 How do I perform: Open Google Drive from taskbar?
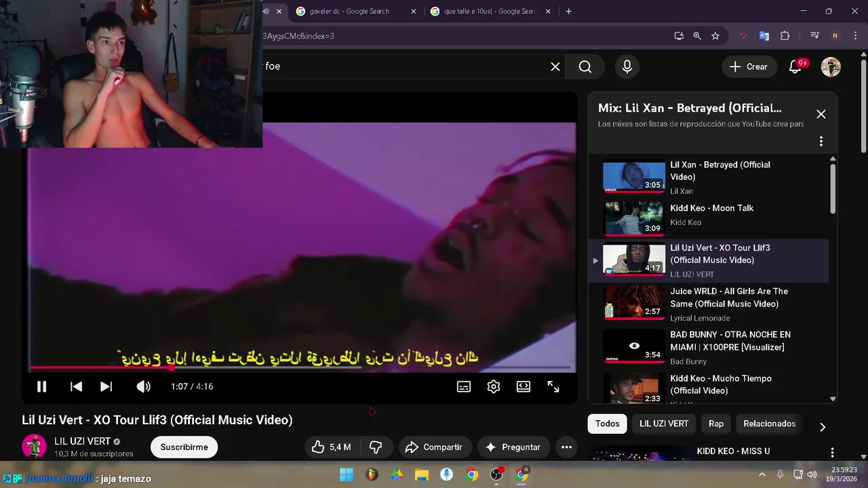(x=397, y=474)
